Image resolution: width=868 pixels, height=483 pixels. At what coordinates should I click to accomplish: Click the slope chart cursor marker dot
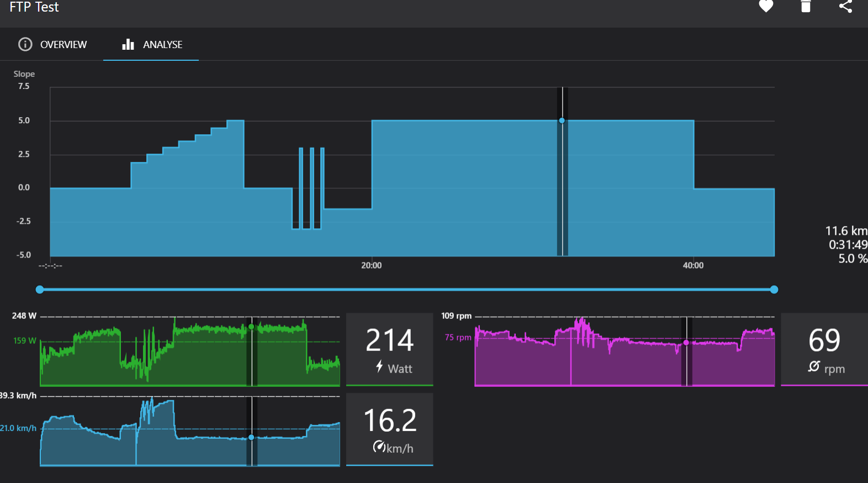(562, 120)
